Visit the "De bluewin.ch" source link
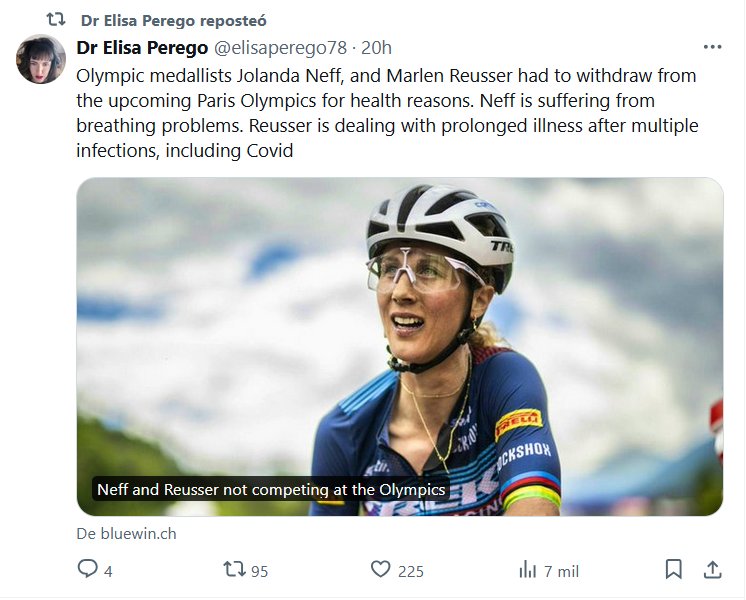Viewport: 746px width, 600px height. click(126, 533)
